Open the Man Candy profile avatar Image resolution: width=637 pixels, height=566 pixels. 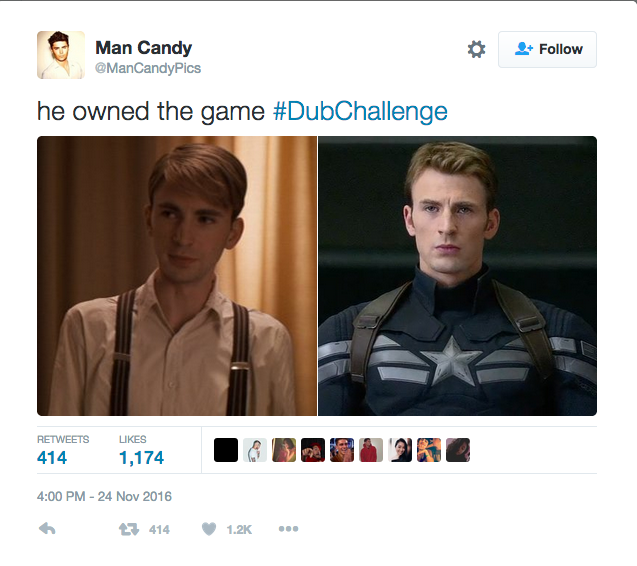pos(61,55)
